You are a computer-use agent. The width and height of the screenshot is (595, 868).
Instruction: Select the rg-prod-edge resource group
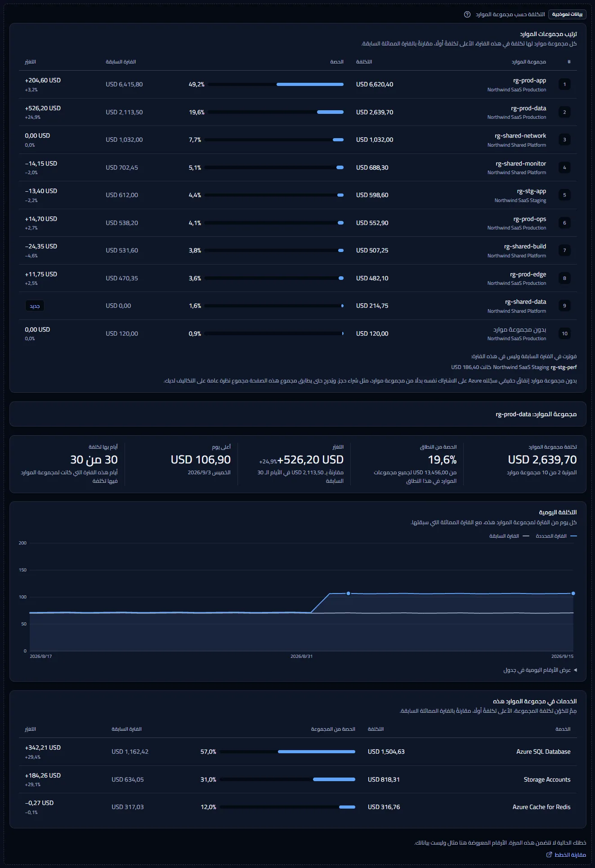click(x=298, y=278)
